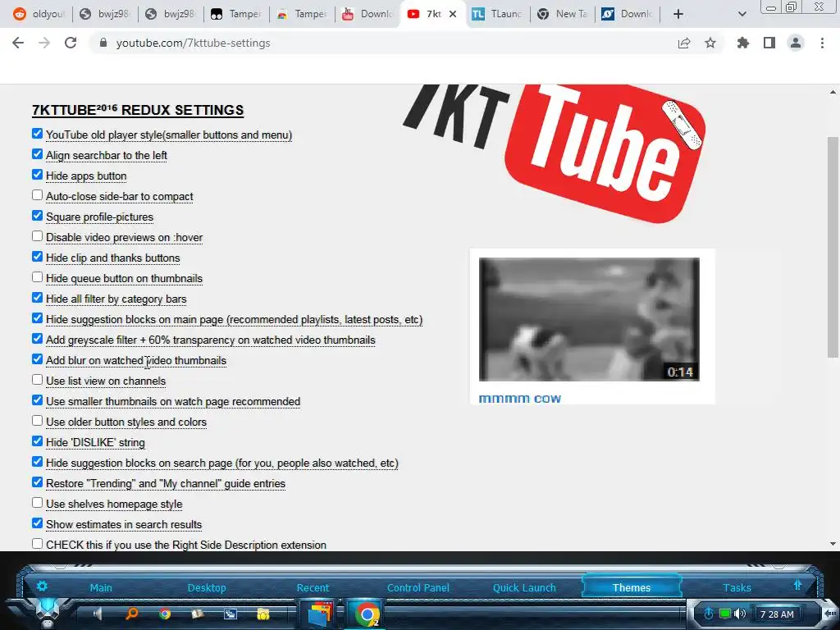The width and height of the screenshot is (840, 630).
Task: Click the volume tray speaker icon
Action: coord(741,614)
